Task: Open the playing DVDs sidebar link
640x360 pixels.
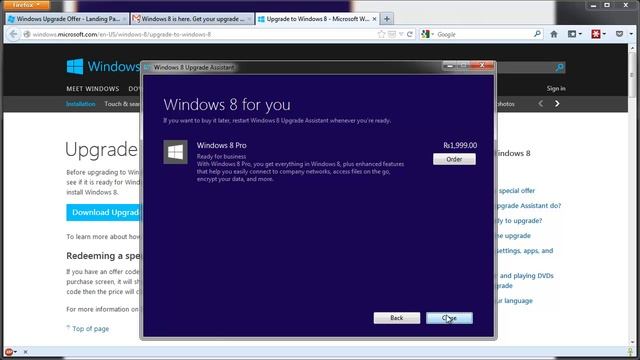Action: [x=526, y=276]
